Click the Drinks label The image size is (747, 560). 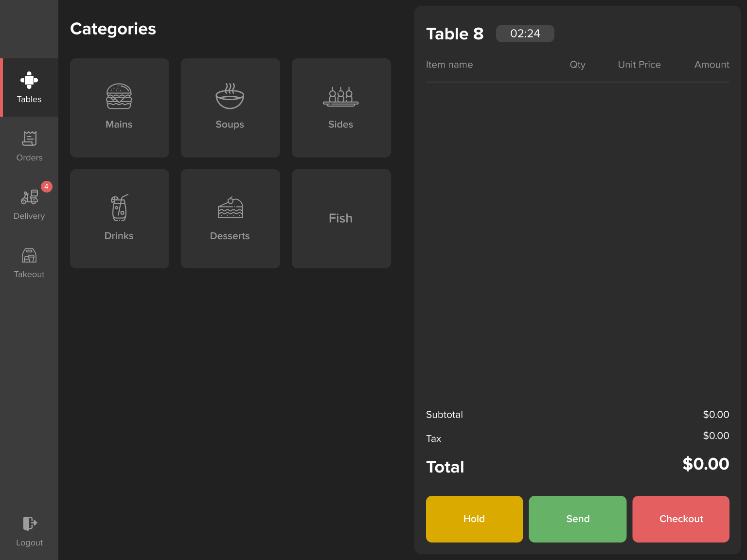coord(119,236)
